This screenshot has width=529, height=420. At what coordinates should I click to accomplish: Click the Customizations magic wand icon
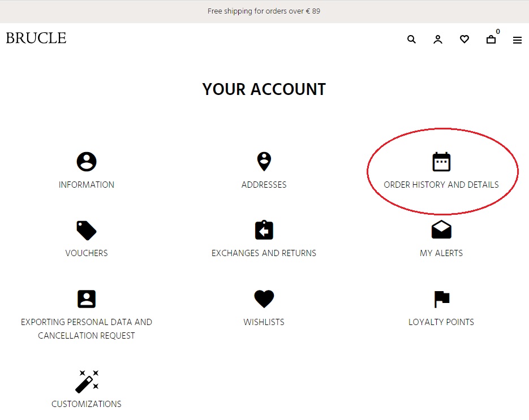[87, 381]
